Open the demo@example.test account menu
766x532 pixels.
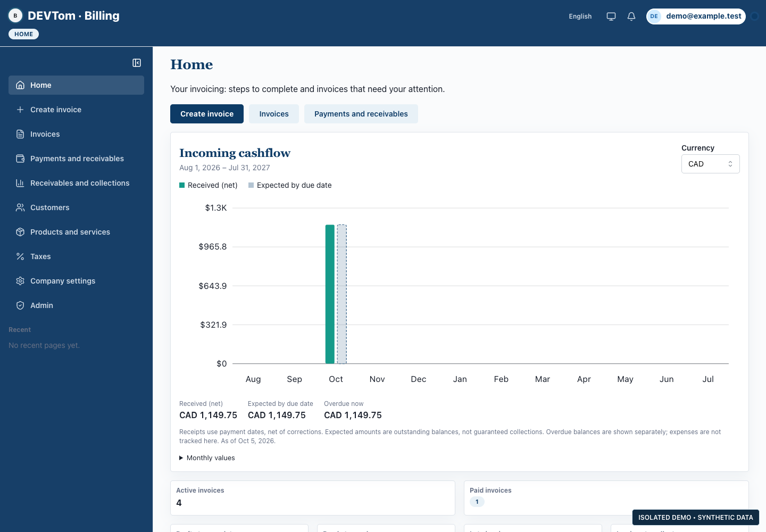[x=696, y=16]
